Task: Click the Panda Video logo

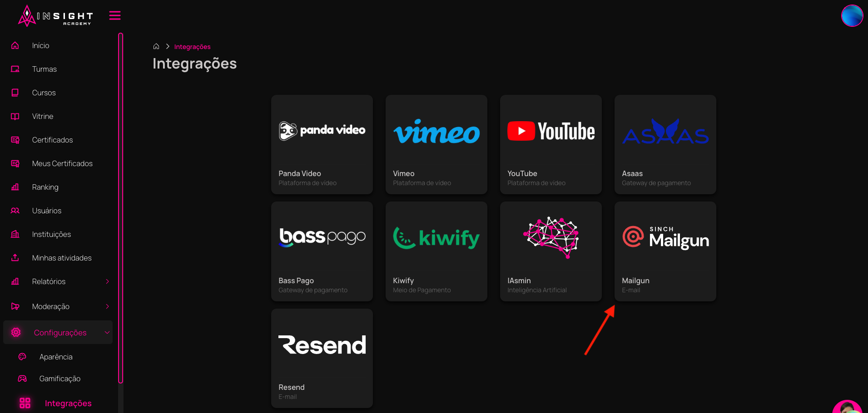Action: 322,131
